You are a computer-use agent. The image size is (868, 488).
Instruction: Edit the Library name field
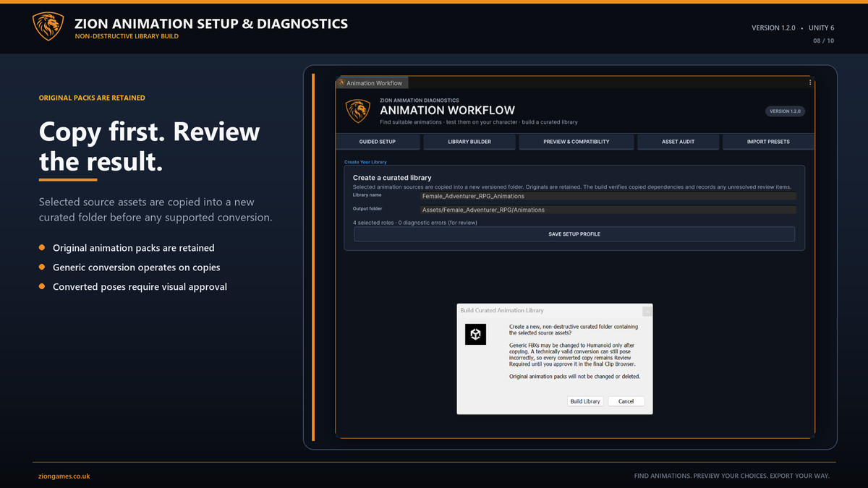[608, 196]
